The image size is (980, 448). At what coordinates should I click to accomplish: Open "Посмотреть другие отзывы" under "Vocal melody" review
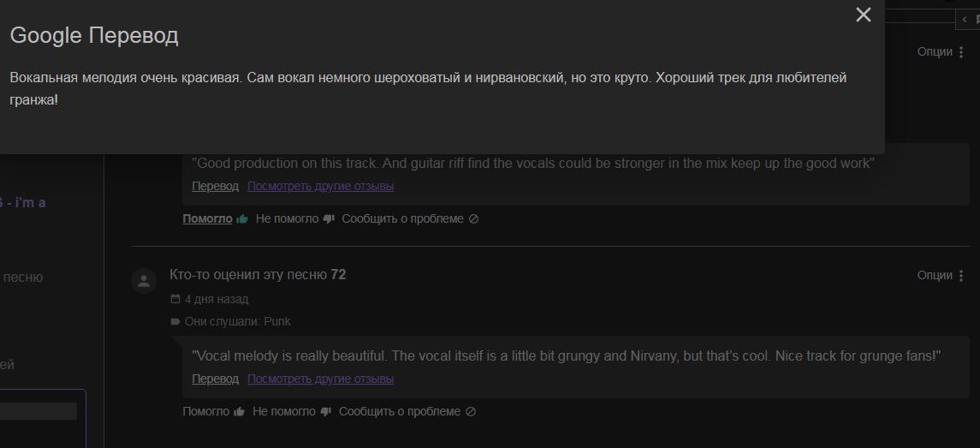[x=320, y=379]
